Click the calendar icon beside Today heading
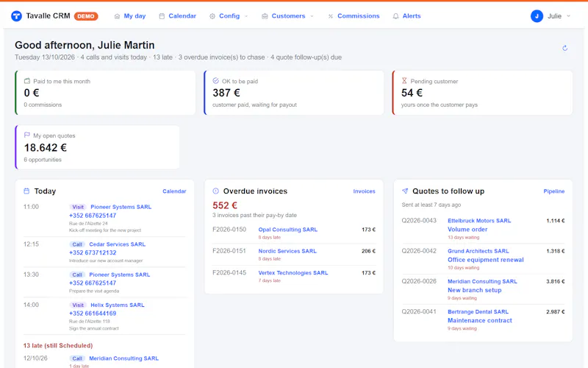This screenshot has height=368, width=588. click(x=26, y=191)
